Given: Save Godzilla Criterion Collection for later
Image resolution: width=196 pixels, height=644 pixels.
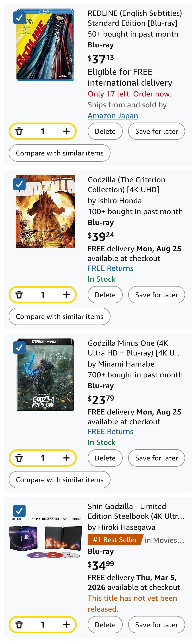Looking at the screenshot, I should coord(156,295).
